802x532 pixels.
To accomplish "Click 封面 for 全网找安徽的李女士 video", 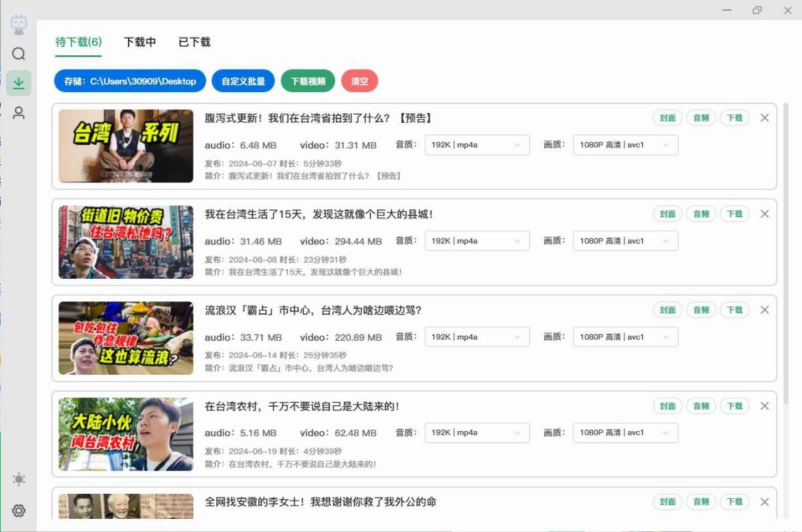I will coord(668,502).
